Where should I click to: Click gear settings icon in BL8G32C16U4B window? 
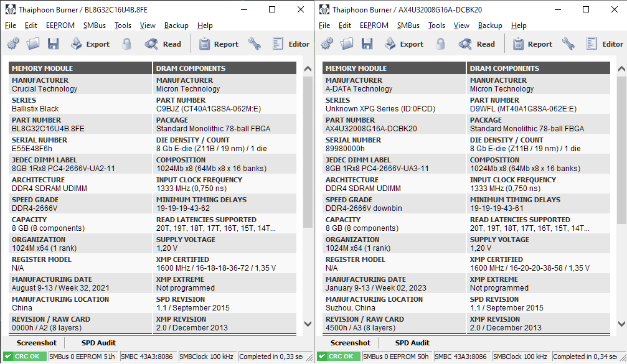tap(13, 44)
